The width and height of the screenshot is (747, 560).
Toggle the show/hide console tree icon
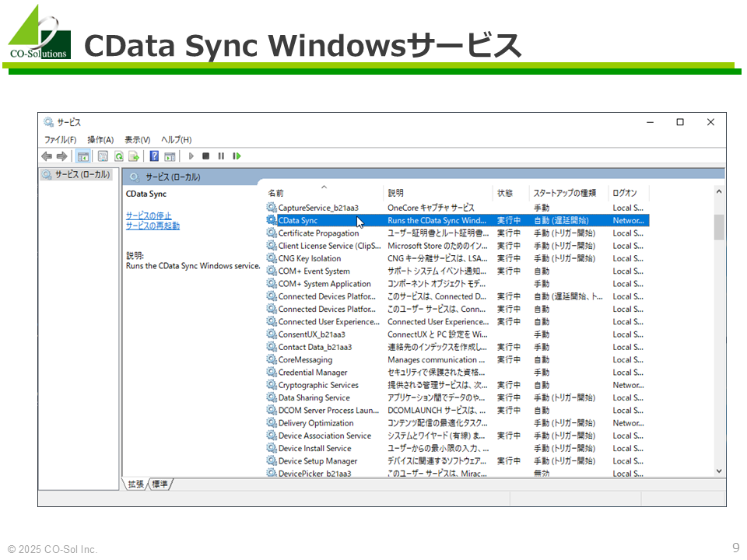83,156
